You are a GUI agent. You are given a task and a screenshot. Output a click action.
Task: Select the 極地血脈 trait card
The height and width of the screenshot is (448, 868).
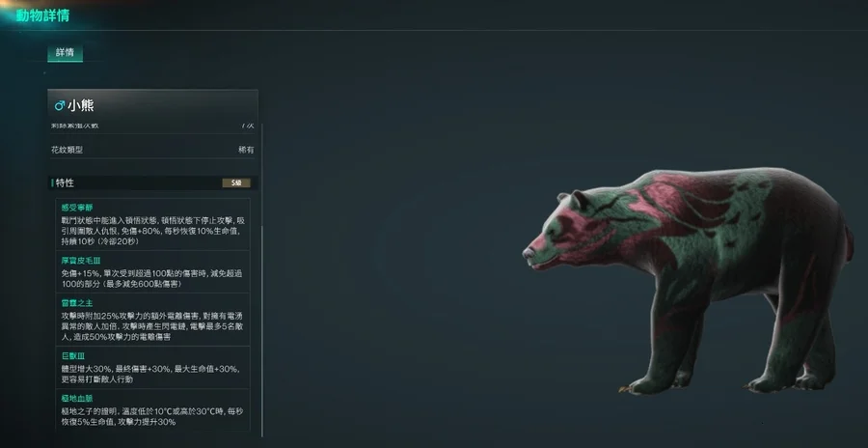pyautogui.click(x=152, y=409)
